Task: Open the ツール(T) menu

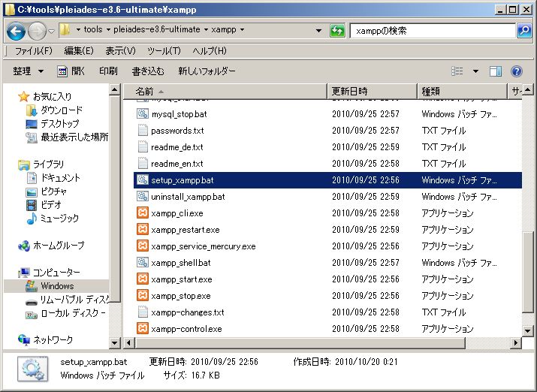Action: (164, 51)
